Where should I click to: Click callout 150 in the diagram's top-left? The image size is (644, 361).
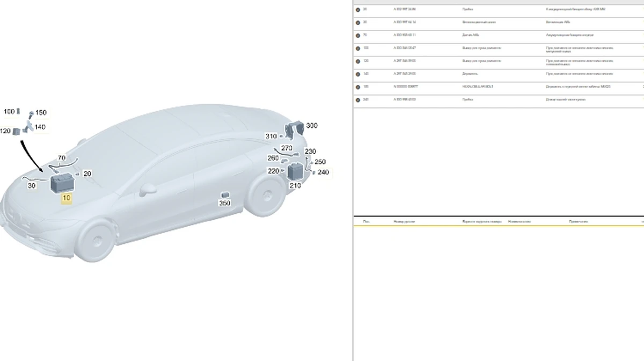[41, 113]
